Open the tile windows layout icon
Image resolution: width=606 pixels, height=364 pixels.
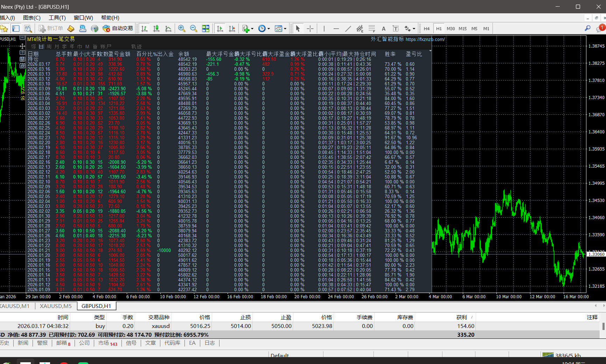pos(206,29)
